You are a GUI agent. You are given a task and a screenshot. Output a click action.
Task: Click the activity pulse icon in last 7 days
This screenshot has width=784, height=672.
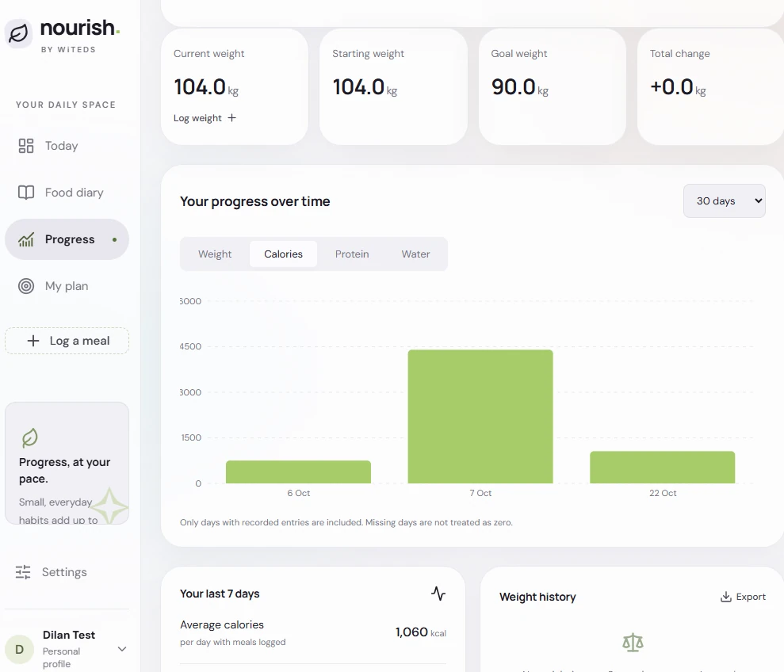[x=438, y=594]
